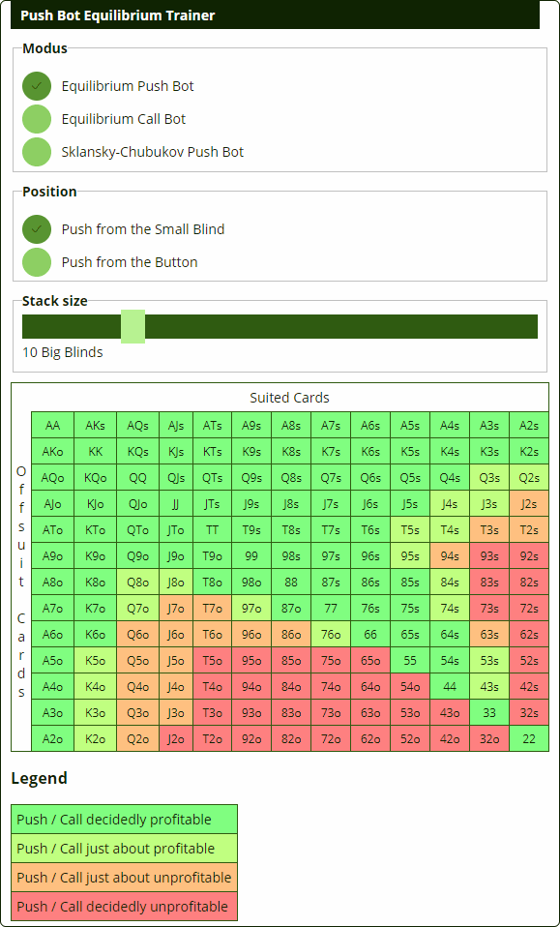Select the T5o red cell
This screenshot has width=560, height=927.
[212, 660]
